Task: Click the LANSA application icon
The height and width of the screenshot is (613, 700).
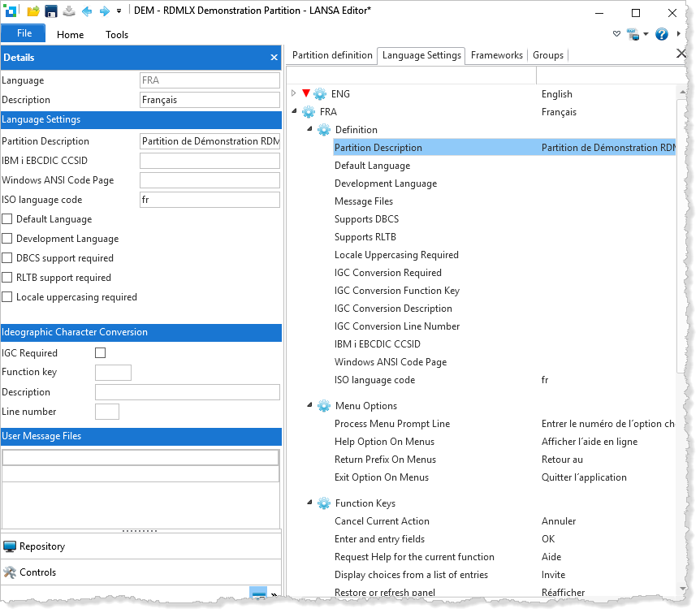Action: (10, 11)
